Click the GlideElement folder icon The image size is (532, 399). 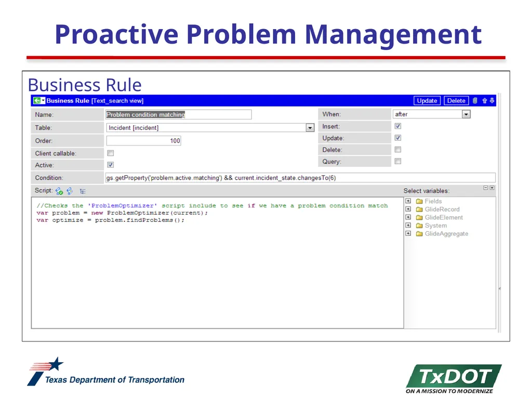[419, 218]
